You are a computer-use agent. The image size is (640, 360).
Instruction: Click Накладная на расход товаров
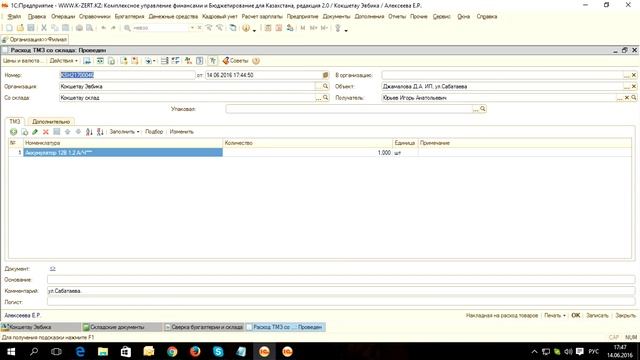point(502,316)
